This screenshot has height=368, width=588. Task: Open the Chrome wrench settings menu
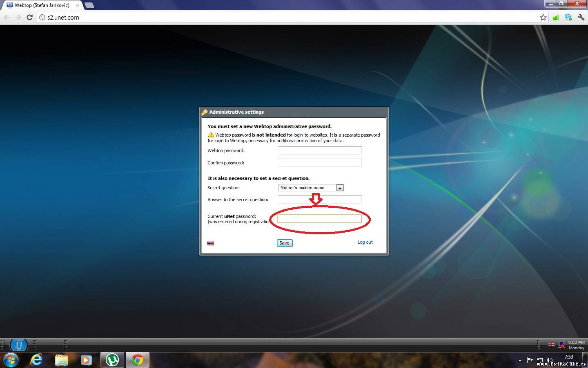point(581,17)
